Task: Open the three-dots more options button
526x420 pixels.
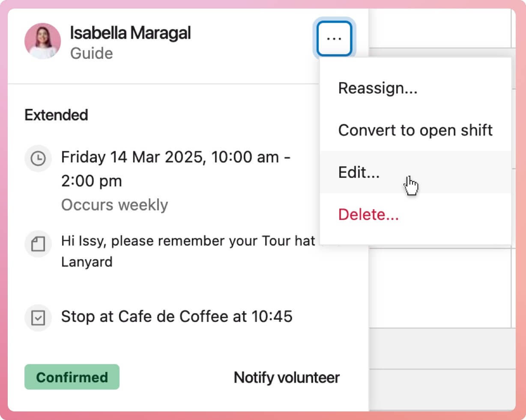Action: point(334,39)
